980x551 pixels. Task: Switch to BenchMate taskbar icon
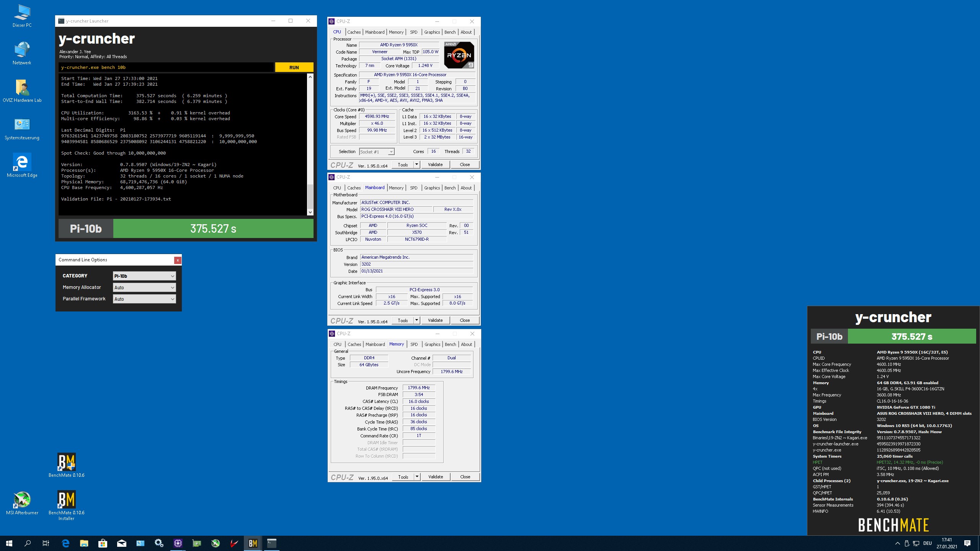tap(253, 543)
